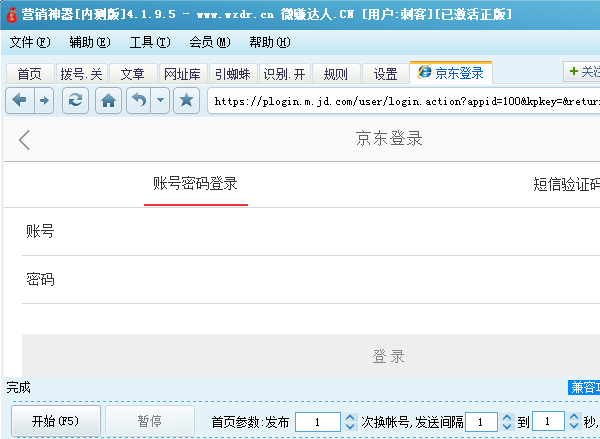Select the 账号密码登录 tab
Screen dimensions: 600x439
pyautogui.click(x=195, y=184)
